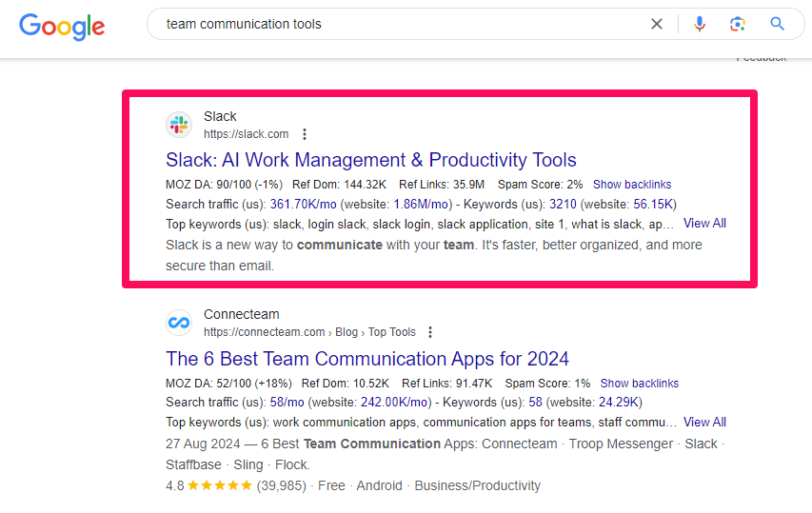Click the 27 Aug 2024 snippet date

tap(203, 444)
